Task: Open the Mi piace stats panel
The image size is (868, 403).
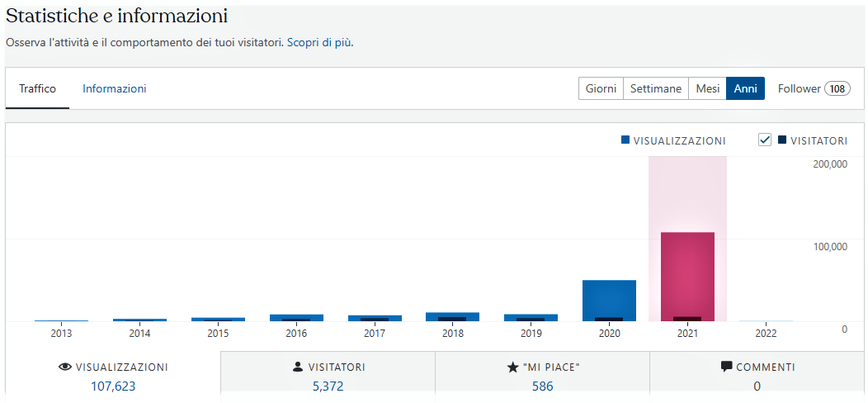Action: coord(542,377)
